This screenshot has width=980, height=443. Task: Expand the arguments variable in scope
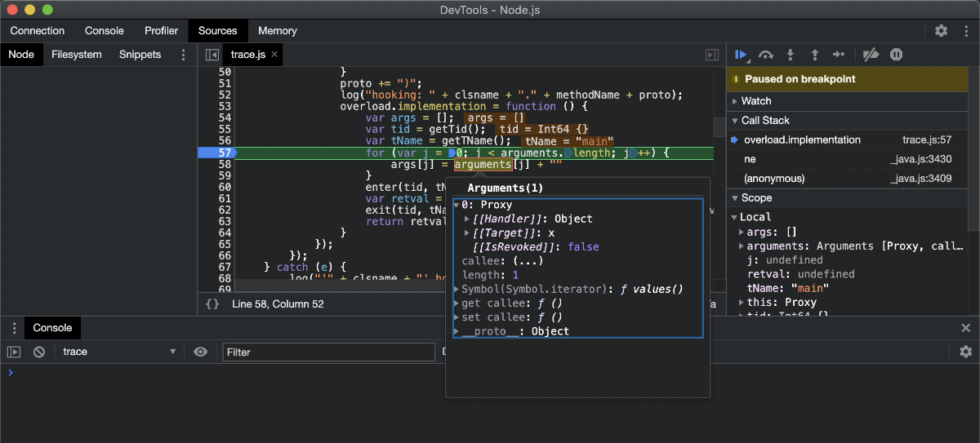coord(741,246)
